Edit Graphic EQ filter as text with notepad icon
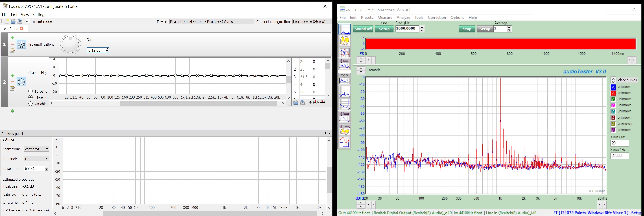The width and height of the screenshot is (644, 216). 13,88
